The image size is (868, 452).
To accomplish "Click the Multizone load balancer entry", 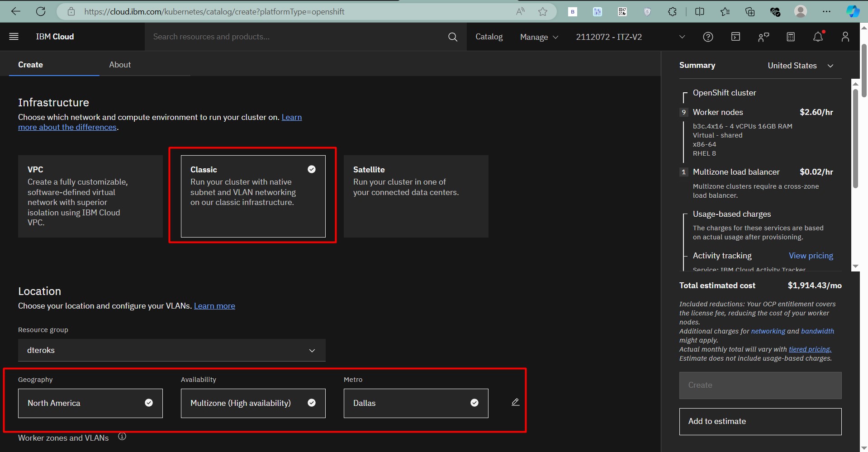I will coord(736,172).
